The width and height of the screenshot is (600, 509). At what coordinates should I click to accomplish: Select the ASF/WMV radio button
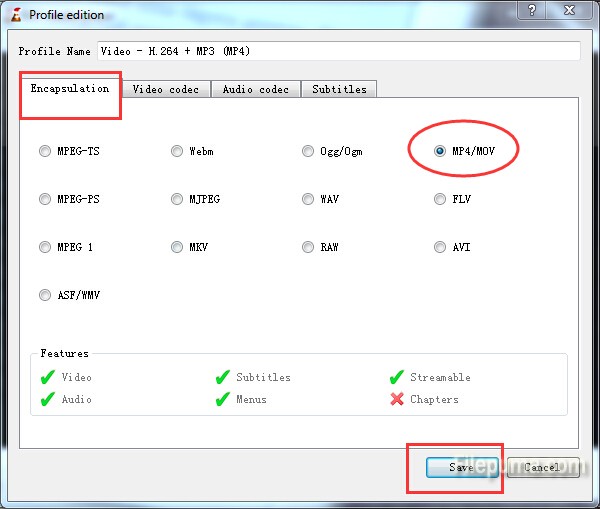(x=45, y=295)
